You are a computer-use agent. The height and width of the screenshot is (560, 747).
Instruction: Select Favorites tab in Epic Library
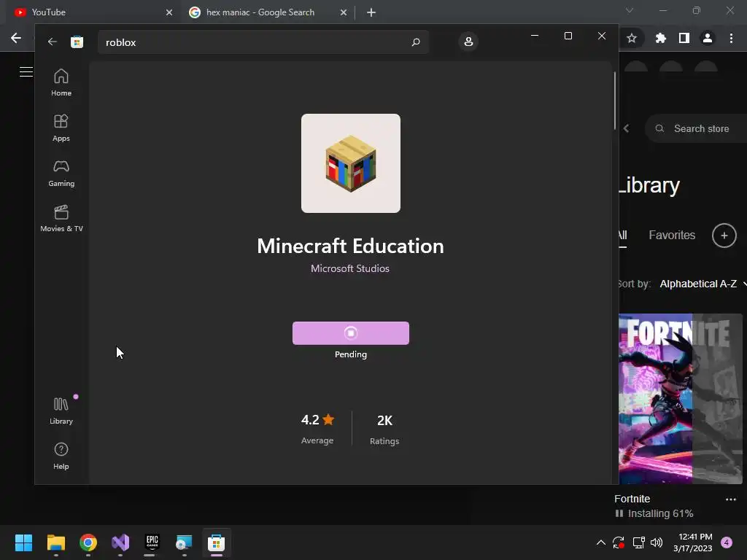point(672,236)
